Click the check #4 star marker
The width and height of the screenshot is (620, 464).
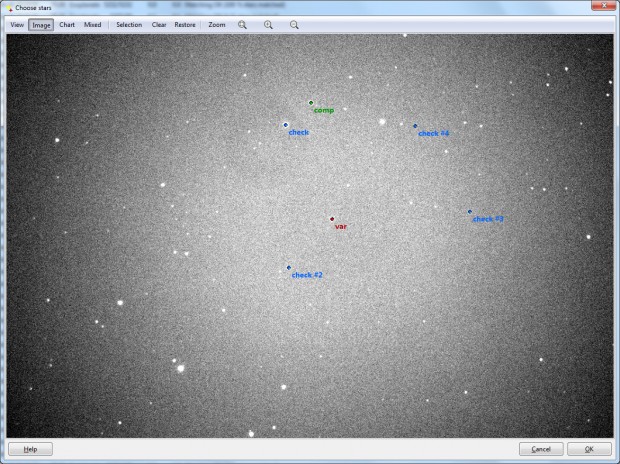415,126
